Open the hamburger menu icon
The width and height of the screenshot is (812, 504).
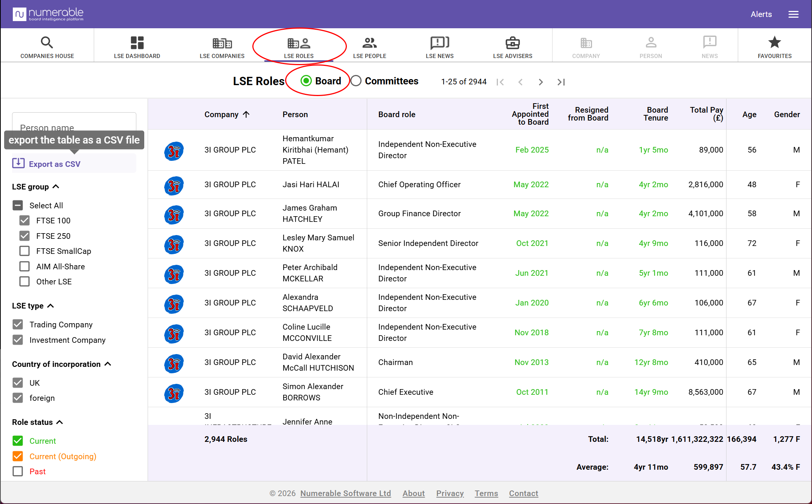794,14
